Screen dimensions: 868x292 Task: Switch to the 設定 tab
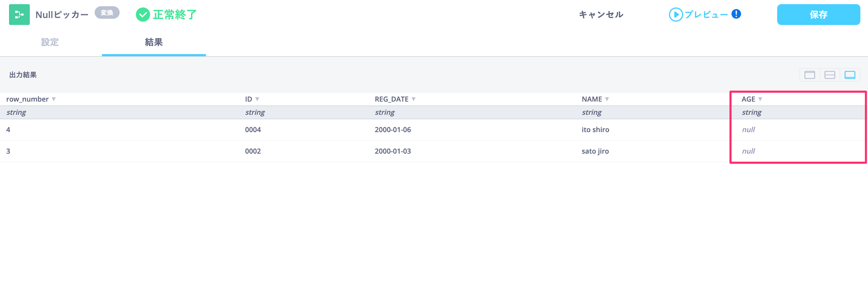tap(50, 42)
